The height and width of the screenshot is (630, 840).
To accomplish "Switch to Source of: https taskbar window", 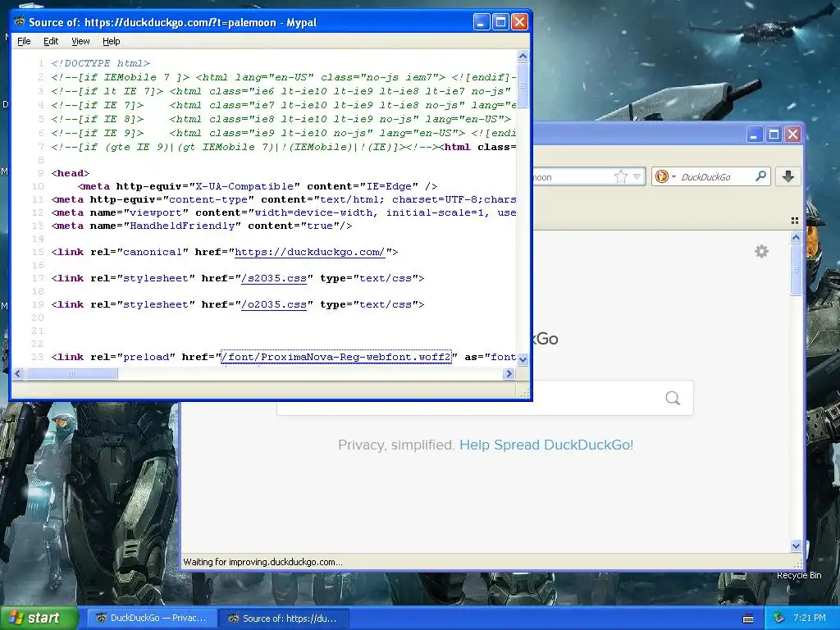I will point(285,619).
